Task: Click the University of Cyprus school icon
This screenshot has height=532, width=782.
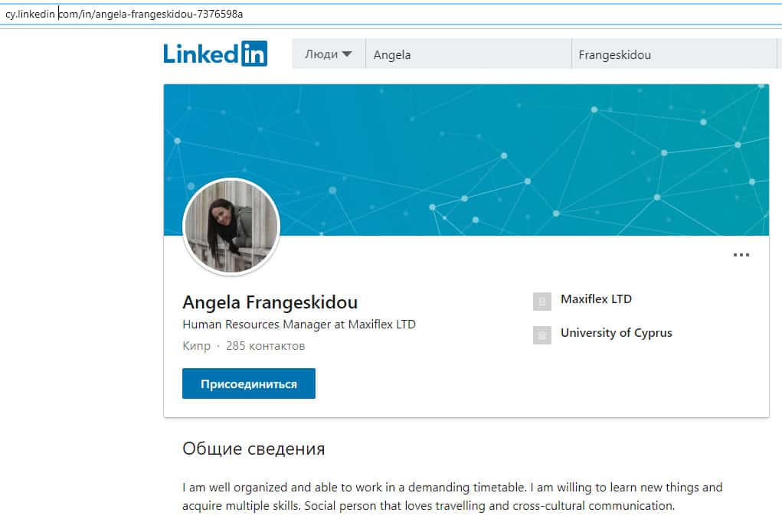Action: 542,335
